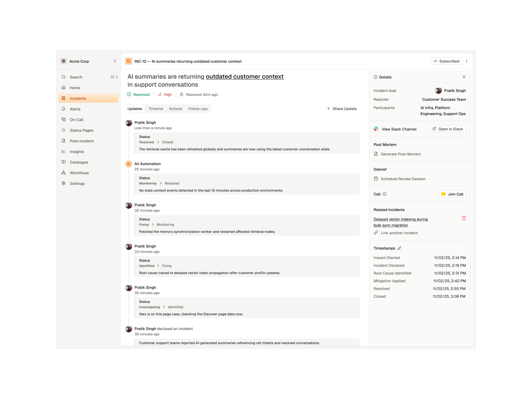Viewport: 532px width, 399px height.
Task: Click the Home house icon
Action: point(64,88)
